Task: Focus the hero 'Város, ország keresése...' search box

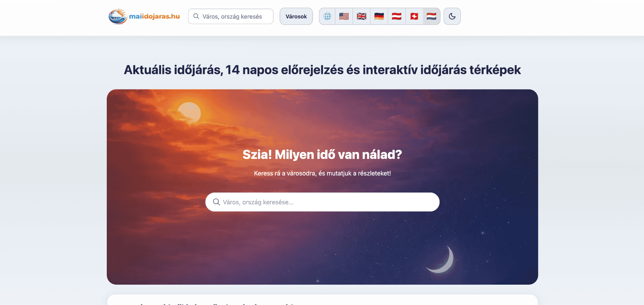Action: (322, 202)
